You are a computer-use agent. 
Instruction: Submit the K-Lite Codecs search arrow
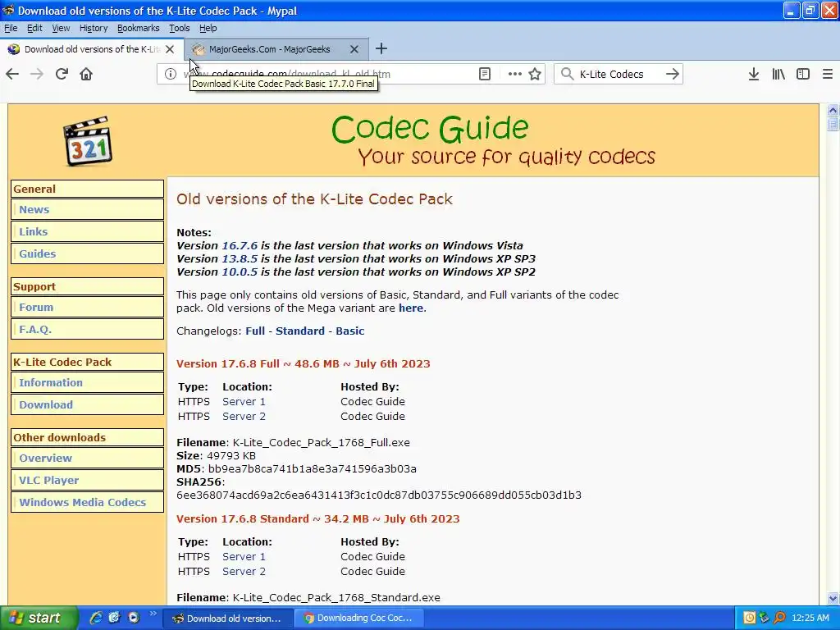point(673,74)
